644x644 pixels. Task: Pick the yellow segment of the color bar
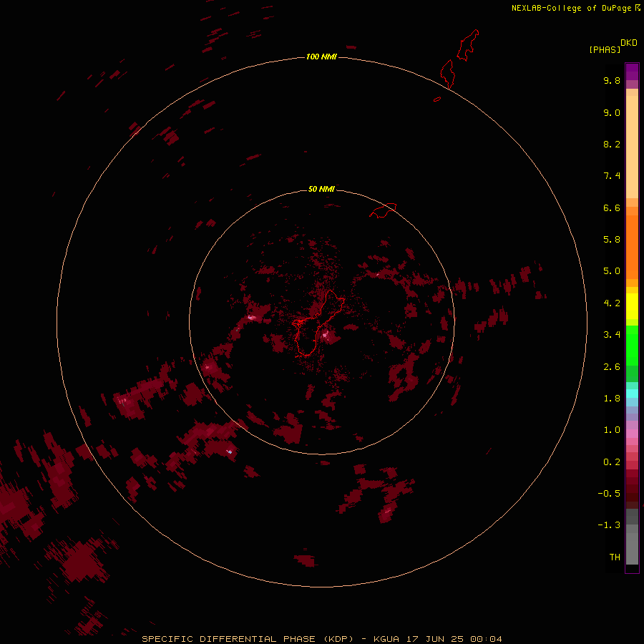632,306
